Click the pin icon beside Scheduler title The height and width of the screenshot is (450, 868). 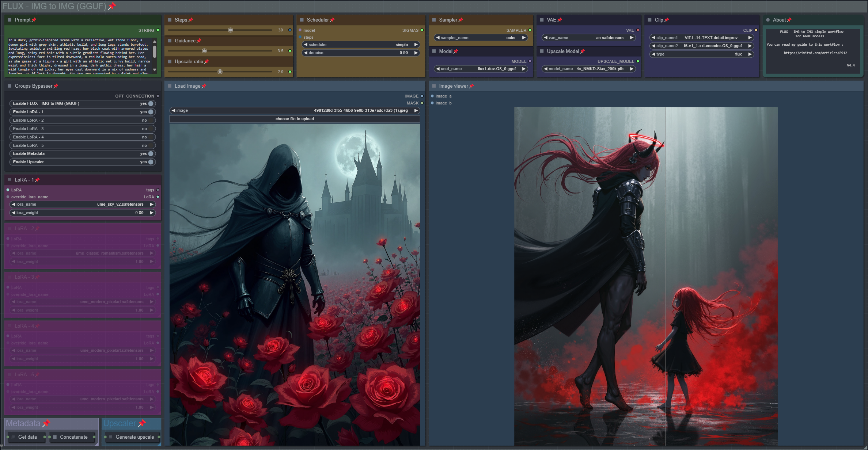tap(332, 20)
